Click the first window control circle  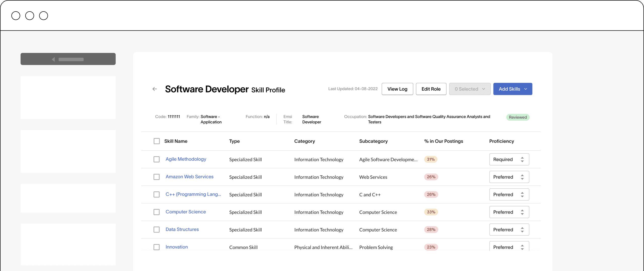point(16,16)
